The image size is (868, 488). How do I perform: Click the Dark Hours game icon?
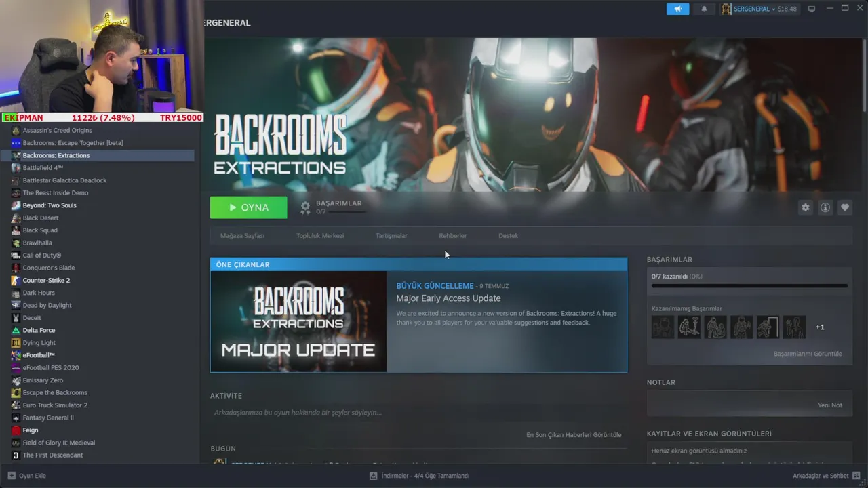[16, 293]
